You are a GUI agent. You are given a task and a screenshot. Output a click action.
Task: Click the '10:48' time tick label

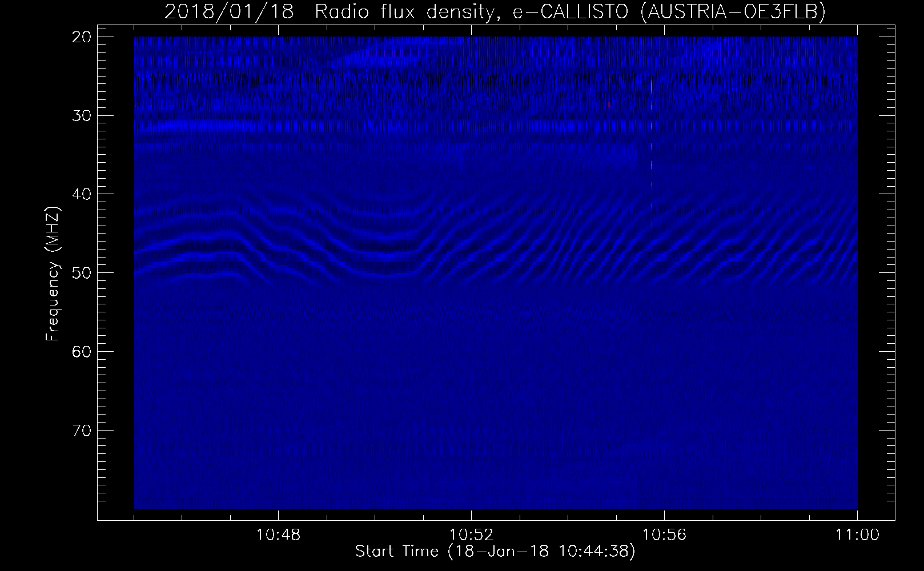[x=278, y=536]
